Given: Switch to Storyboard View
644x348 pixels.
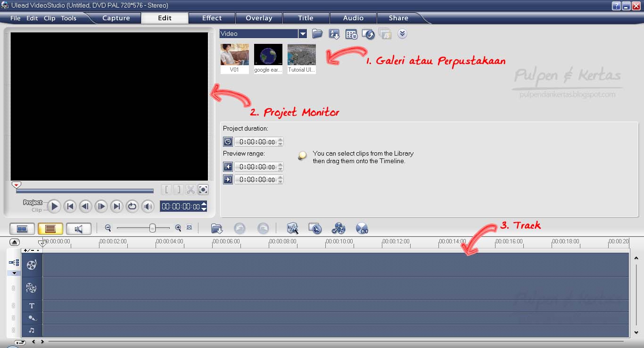Looking at the screenshot, I should pyautogui.click(x=22, y=229).
